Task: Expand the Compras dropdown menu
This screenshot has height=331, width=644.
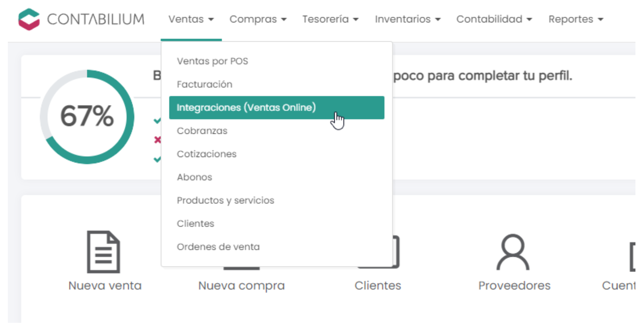Action: click(x=258, y=19)
